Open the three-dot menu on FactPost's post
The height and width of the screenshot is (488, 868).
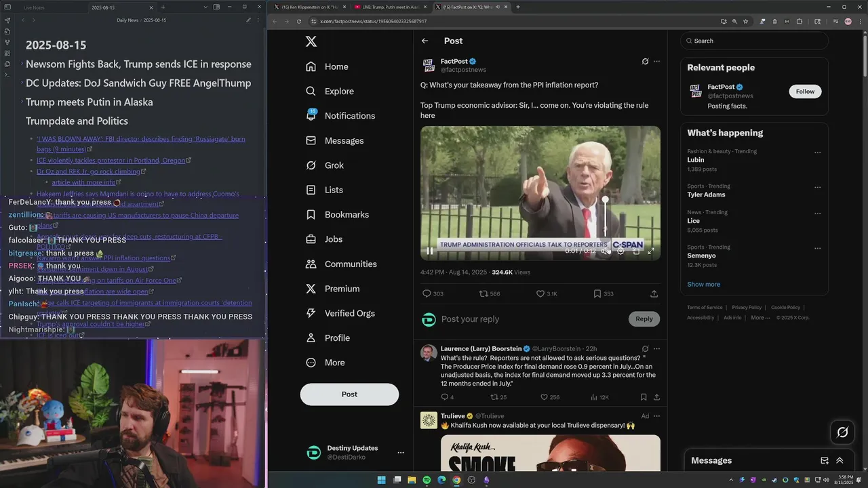point(656,62)
